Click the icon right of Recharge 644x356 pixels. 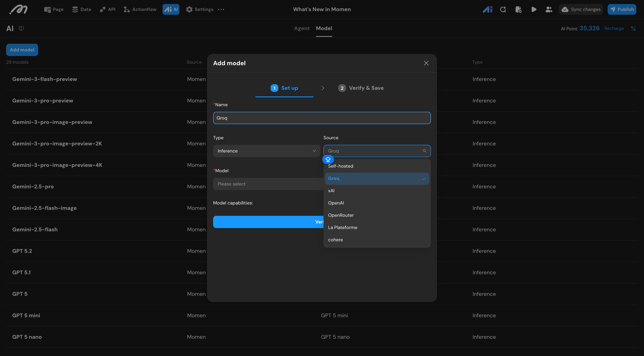click(633, 29)
